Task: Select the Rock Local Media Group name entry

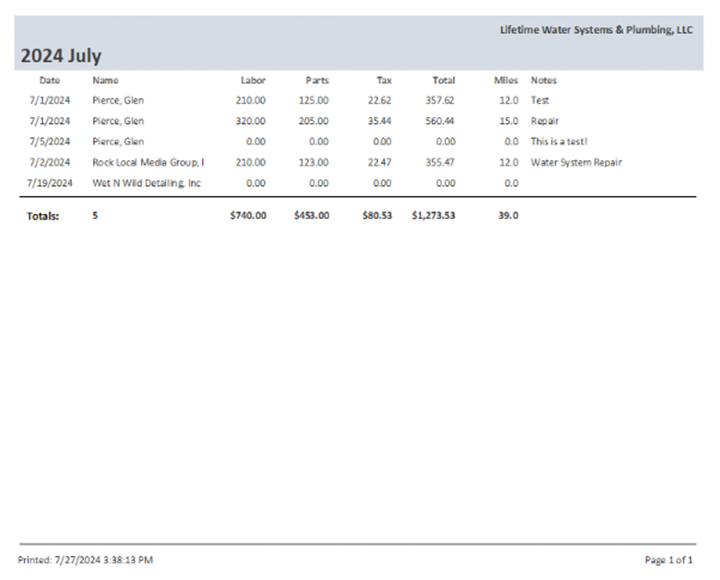Action: click(x=148, y=162)
